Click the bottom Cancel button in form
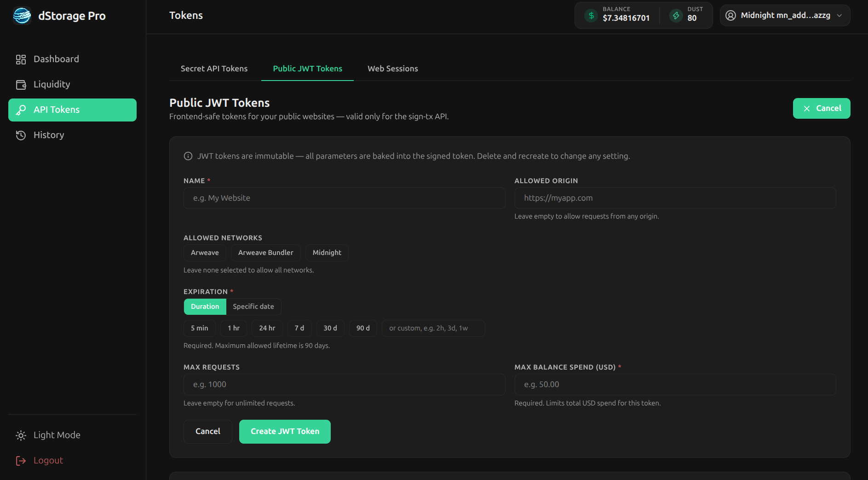Screen dimensions: 868x480 208,432
